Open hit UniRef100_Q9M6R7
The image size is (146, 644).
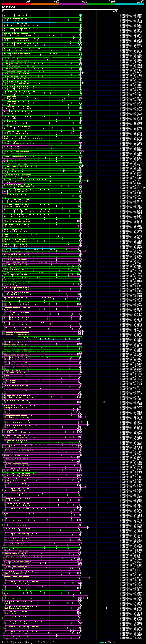point(131,15)
